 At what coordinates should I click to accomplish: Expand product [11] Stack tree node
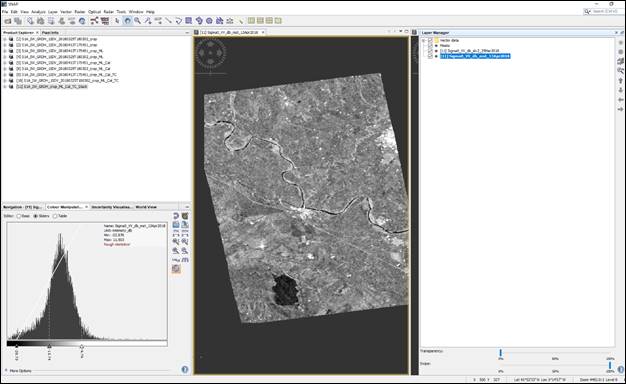pyautogui.click(x=5, y=86)
